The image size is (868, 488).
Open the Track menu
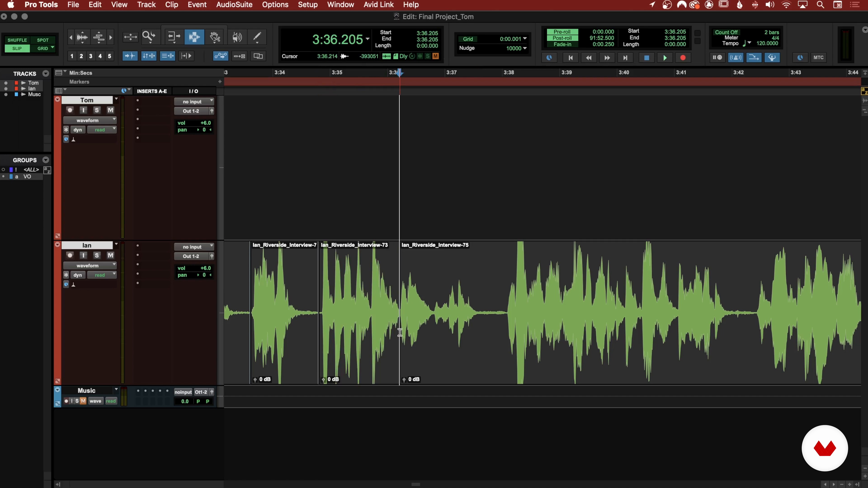coord(146,5)
